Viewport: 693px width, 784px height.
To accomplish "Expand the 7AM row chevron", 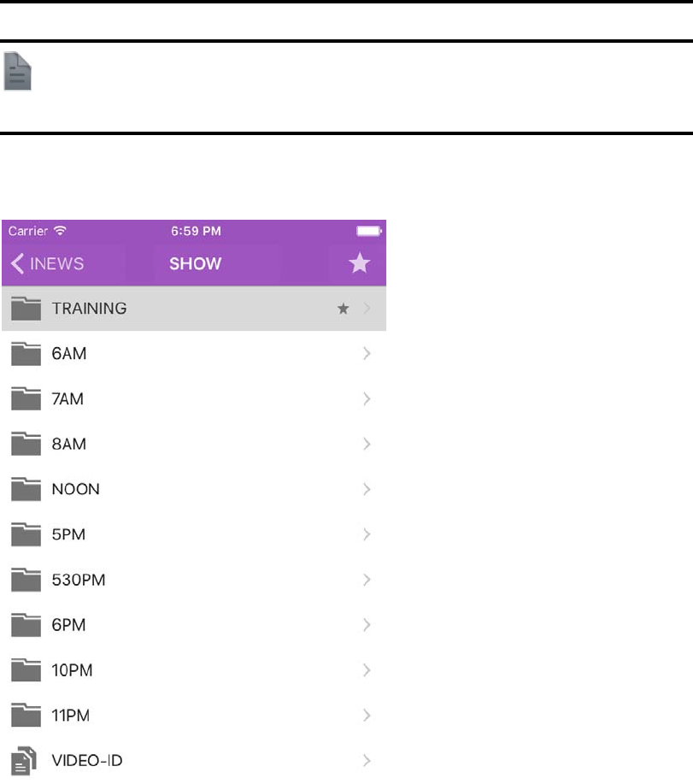I will point(367,398).
